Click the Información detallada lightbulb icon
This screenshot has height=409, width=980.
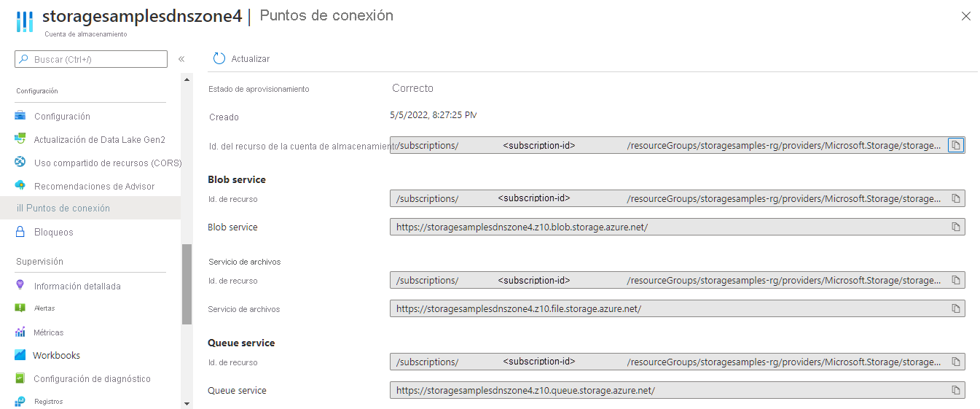tap(20, 286)
